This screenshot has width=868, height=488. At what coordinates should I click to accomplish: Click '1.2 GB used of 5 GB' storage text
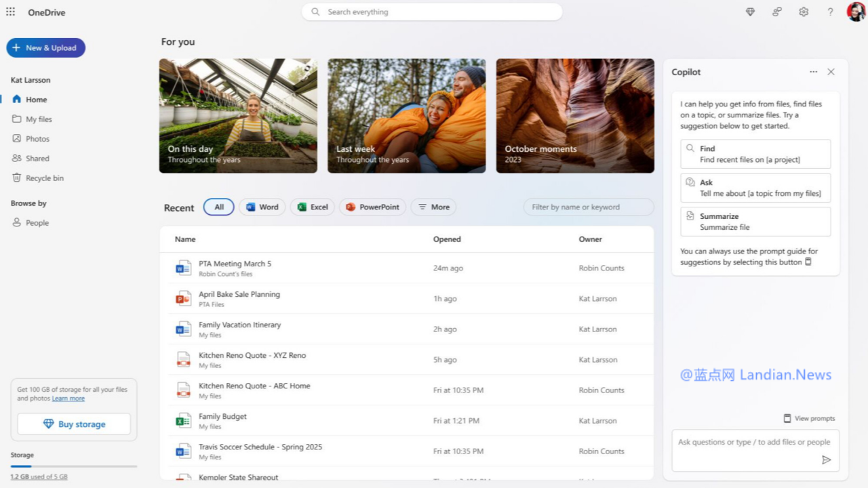[39, 477]
